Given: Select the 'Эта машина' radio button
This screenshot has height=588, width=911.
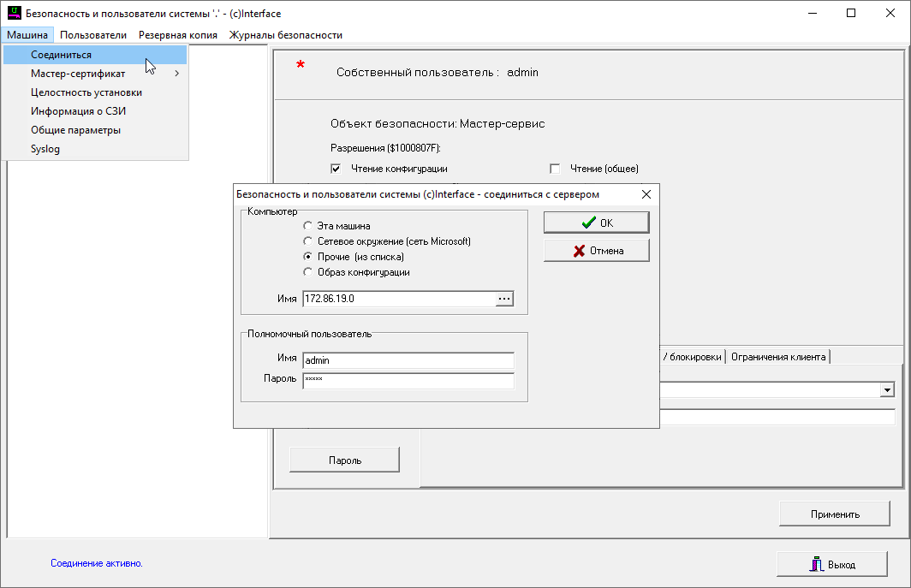Looking at the screenshot, I should tap(308, 226).
